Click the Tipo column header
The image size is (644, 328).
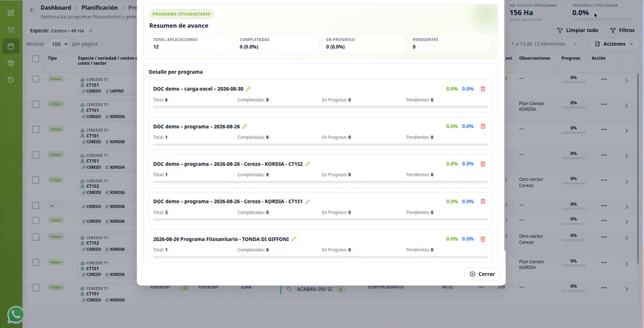tap(52, 58)
